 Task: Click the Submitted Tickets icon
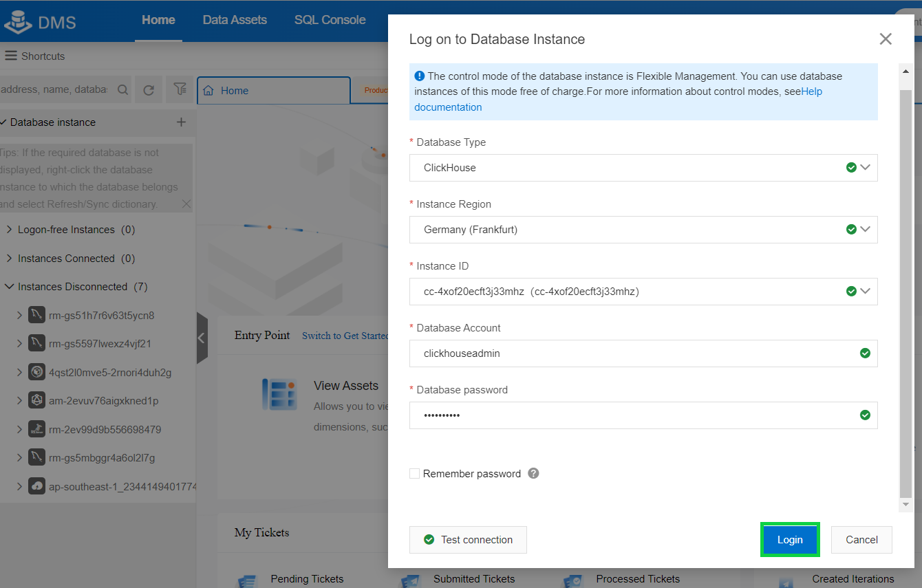point(411,580)
